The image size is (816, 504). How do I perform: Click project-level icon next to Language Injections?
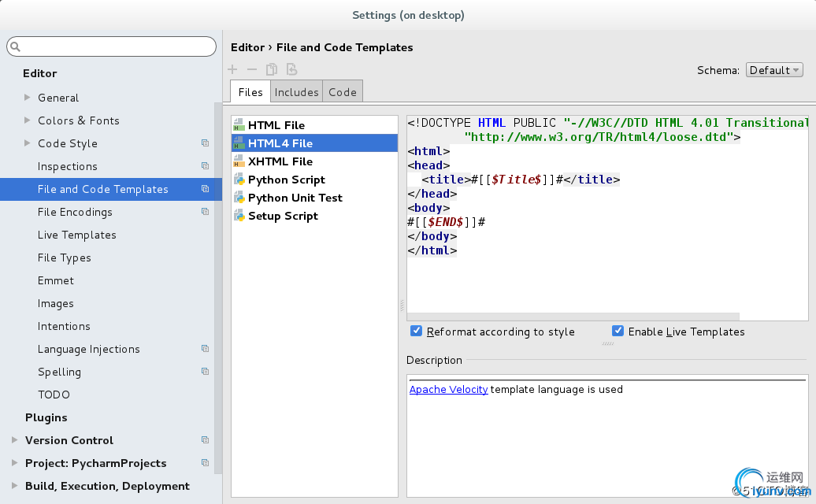tap(205, 349)
